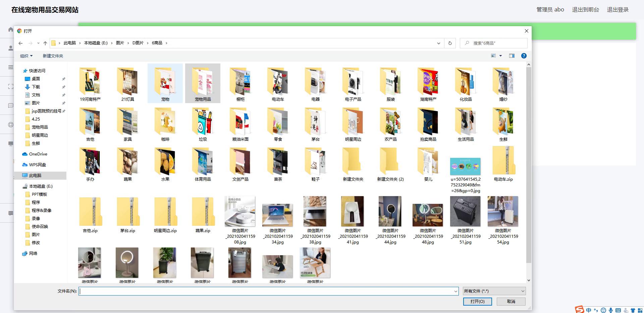Viewport: 644px width, 313px height.
Task: Select the 电动车.zip archive file
Action: tap(503, 163)
